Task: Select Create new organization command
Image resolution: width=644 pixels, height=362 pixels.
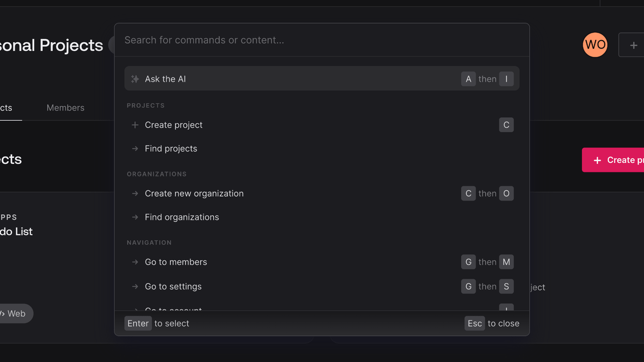Action: (x=322, y=194)
